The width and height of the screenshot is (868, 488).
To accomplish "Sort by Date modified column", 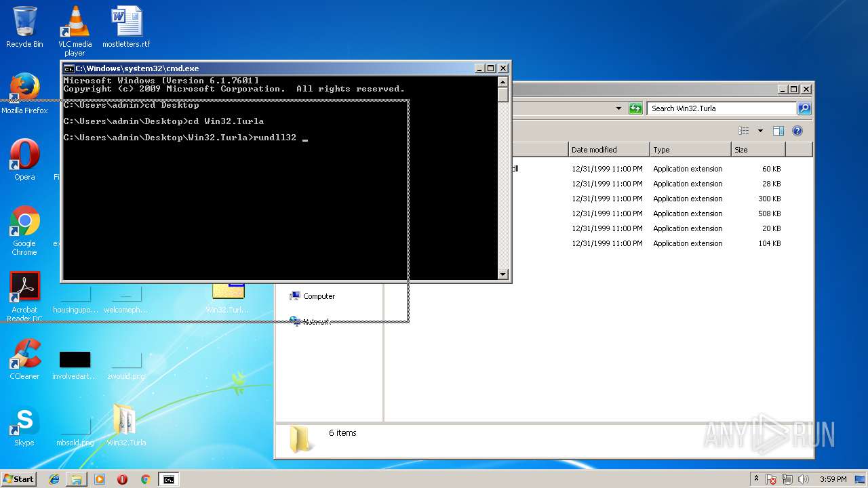I will 609,150.
